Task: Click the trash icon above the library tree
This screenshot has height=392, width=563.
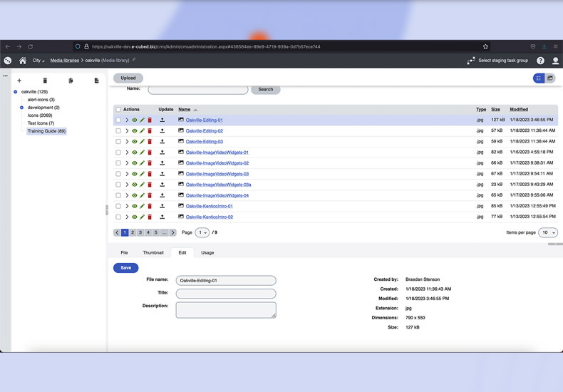Action: click(x=45, y=81)
